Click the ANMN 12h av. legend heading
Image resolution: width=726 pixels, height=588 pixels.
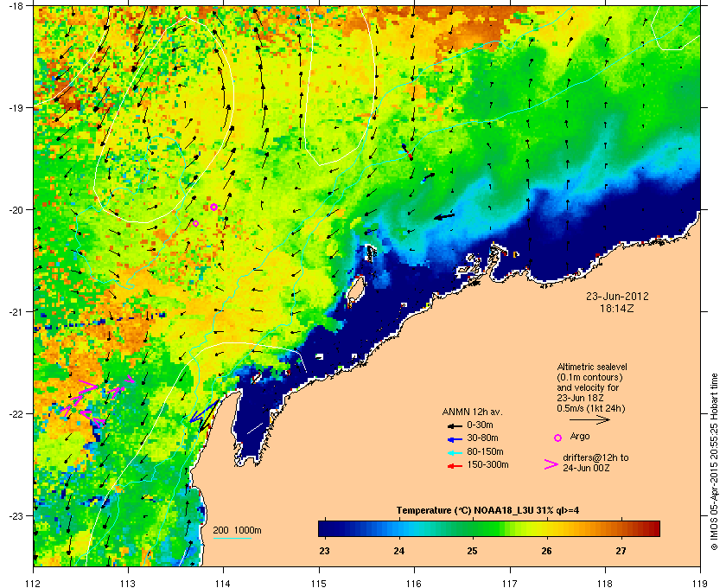coord(472,412)
